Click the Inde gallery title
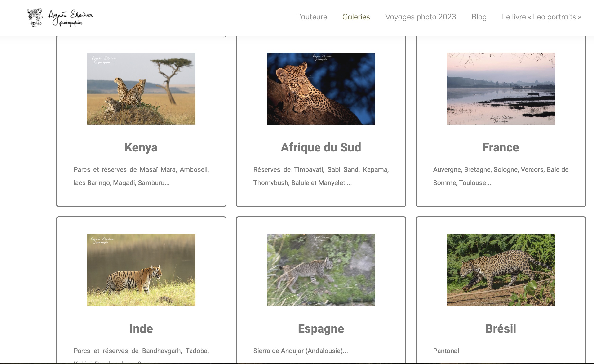Image resolution: width=594 pixels, height=364 pixels. point(141,328)
